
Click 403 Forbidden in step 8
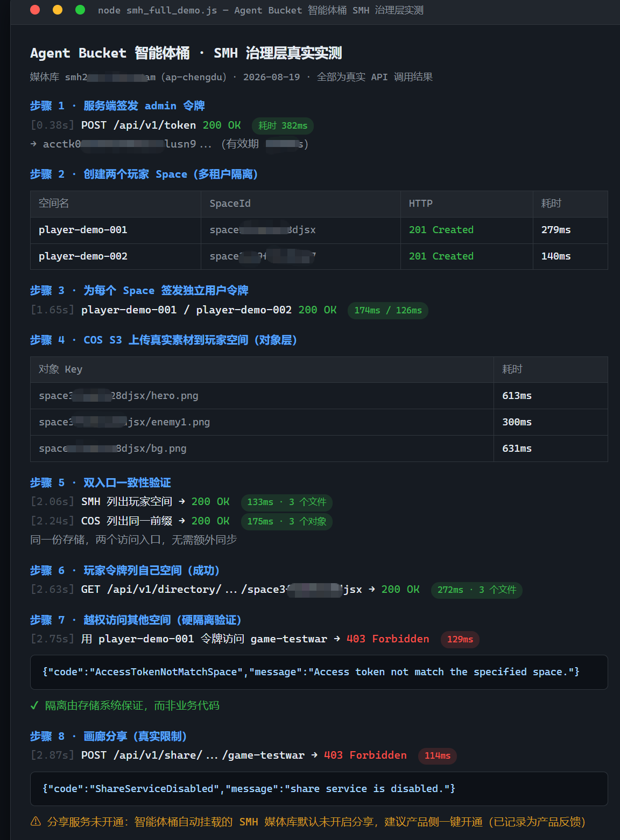click(365, 755)
